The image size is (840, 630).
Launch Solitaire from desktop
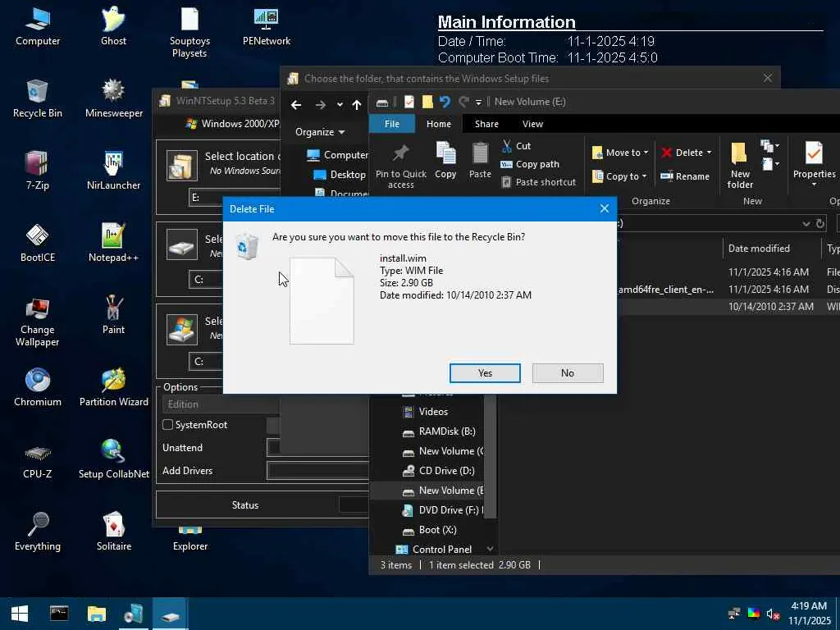(113, 532)
